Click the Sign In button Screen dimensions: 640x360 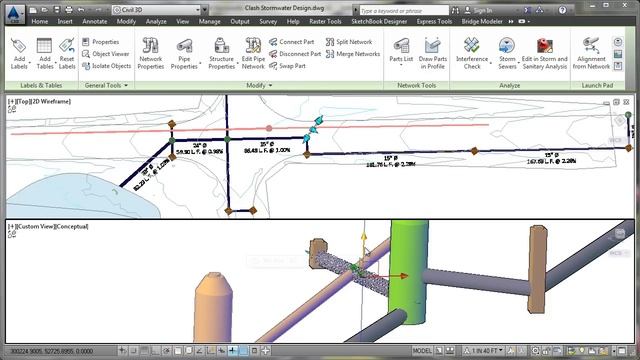point(478,11)
